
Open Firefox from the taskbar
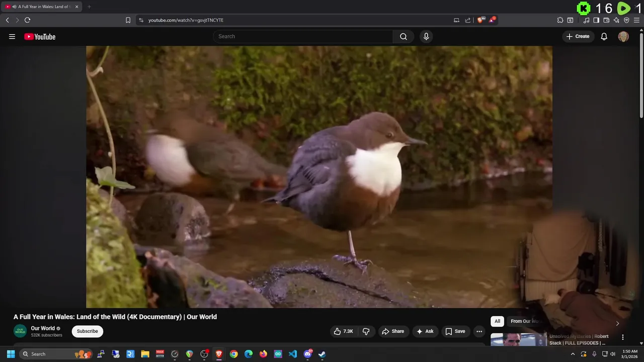[x=263, y=354]
